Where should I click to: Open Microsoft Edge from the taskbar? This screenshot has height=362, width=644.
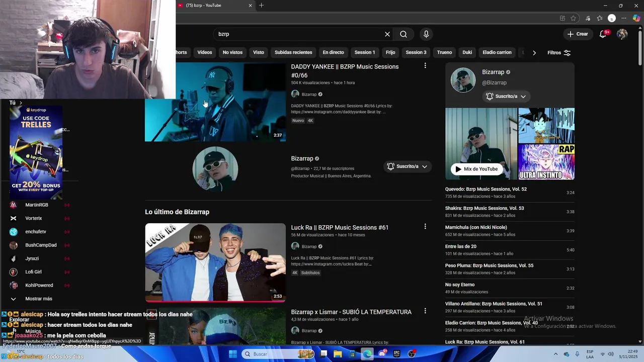pyautogui.click(x=367, y=354)
